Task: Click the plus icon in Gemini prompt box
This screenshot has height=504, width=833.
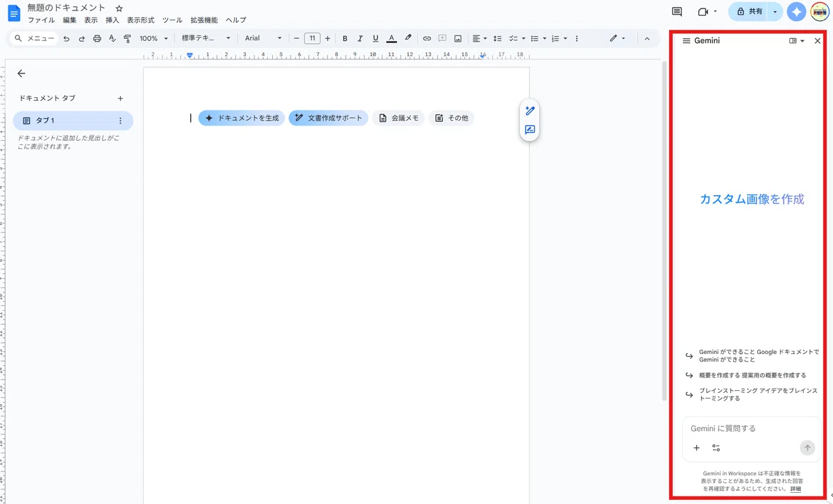Action: point(697,448)
